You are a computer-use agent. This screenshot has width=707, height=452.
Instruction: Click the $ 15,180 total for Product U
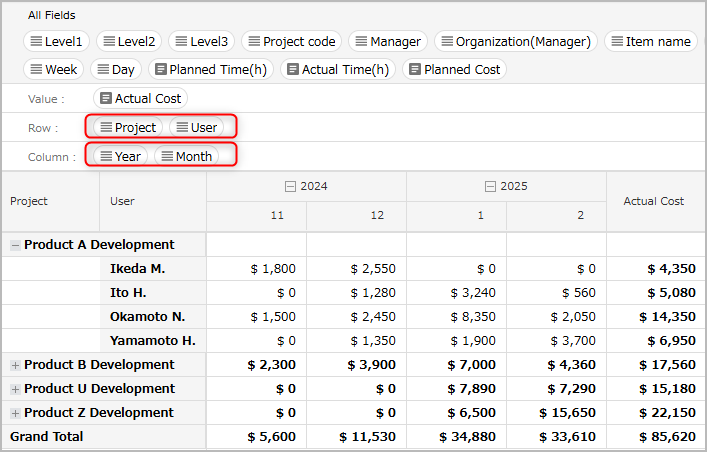[656, 388]
